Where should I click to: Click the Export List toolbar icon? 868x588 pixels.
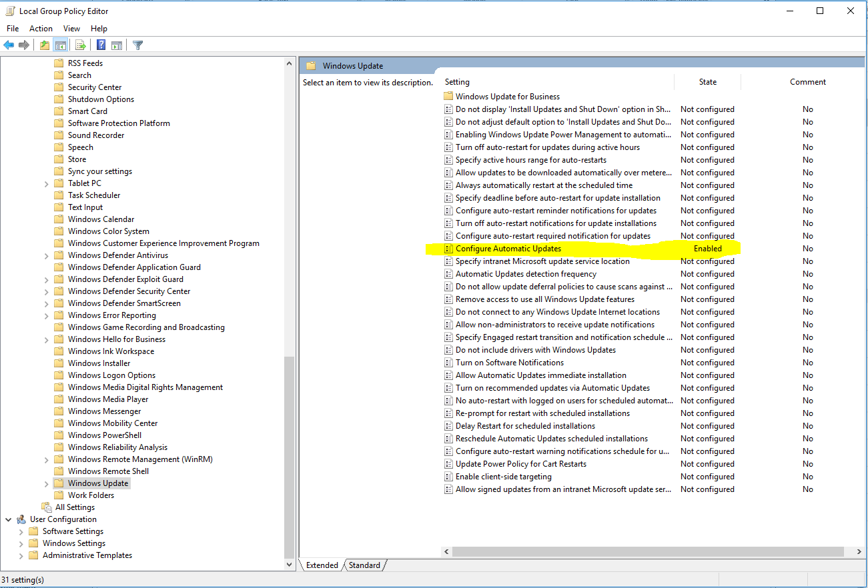80,45
